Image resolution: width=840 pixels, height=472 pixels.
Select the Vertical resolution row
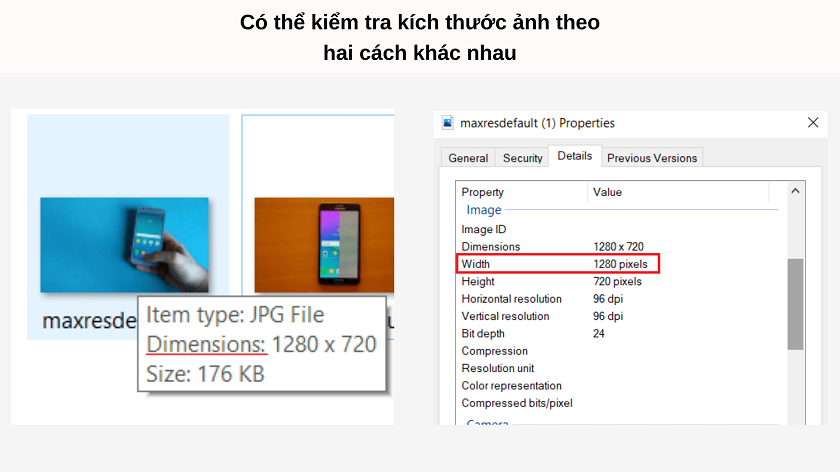tap(557, 316)
